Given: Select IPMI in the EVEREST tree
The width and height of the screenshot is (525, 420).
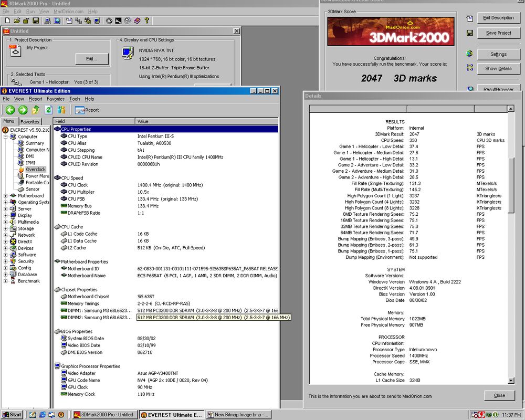Looking at the screenshot, I should pos(30,163).
